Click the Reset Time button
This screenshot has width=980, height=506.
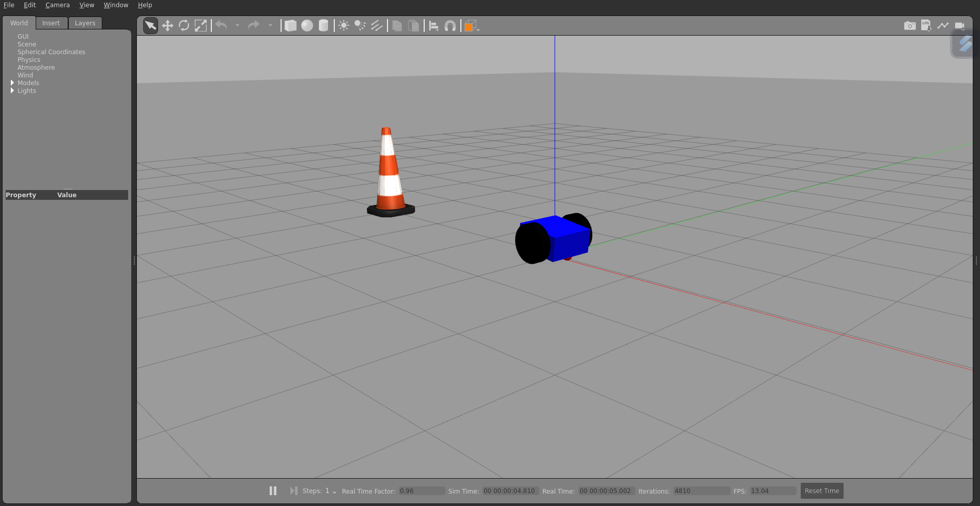[x=821, y=491]
